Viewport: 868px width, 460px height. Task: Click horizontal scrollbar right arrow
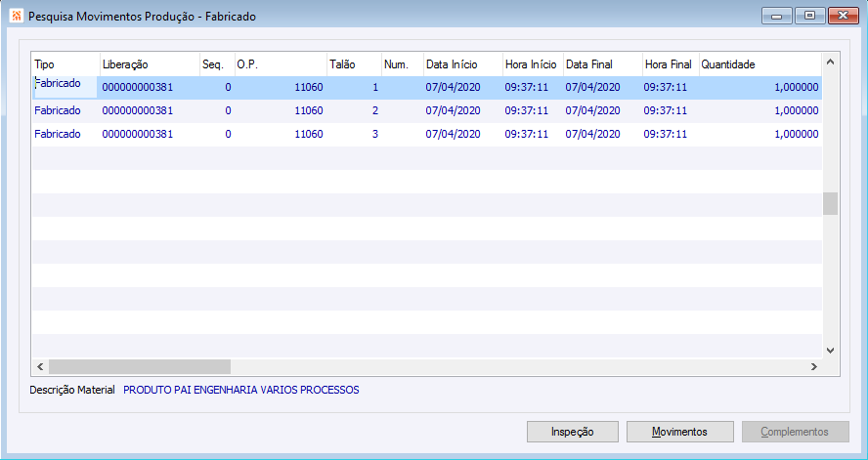coord(813,366)
